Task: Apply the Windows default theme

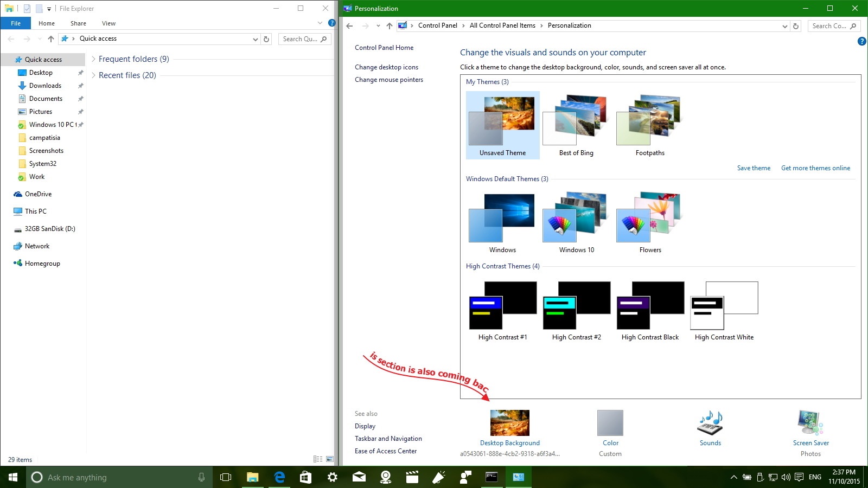Action: (x=502, y=222)
